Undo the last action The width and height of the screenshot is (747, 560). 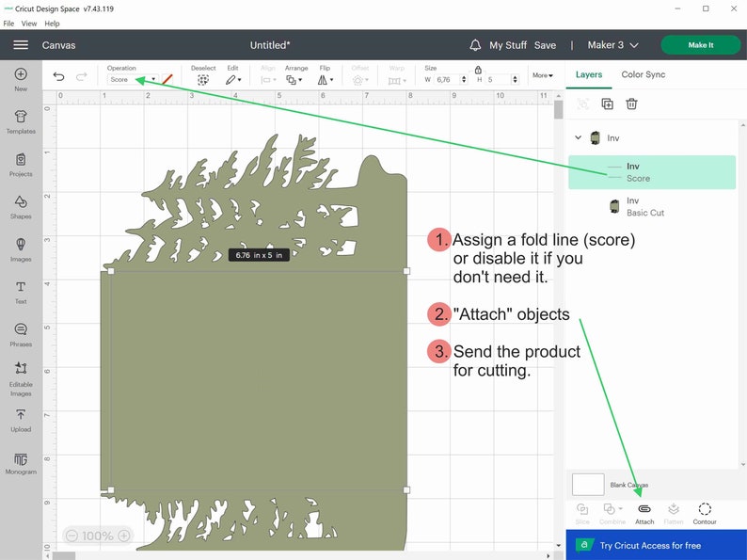pos(58,76)
